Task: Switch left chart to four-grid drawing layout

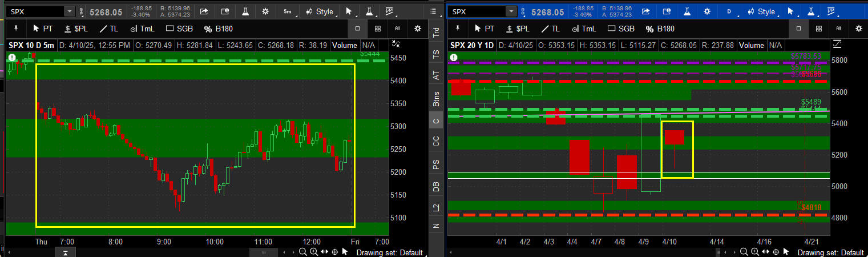Action: [x=377, y=29]
